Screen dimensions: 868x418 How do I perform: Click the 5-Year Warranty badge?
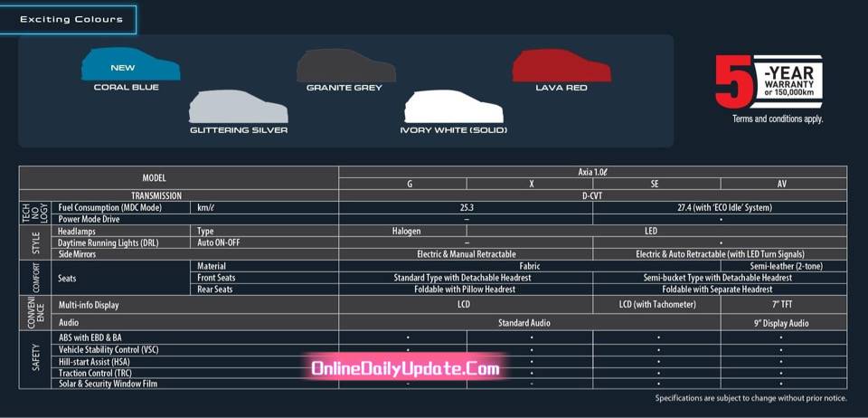(769, 81)
